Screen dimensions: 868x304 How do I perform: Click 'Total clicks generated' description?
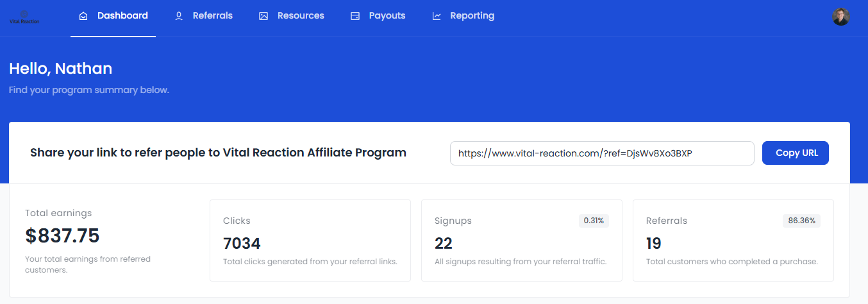point(310,262)
